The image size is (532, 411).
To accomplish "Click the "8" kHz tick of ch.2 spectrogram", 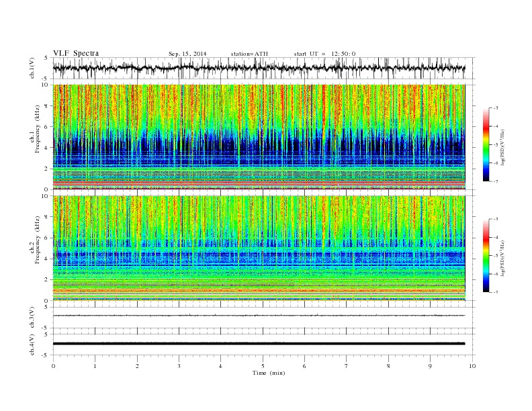I will (x=47, y=217).
